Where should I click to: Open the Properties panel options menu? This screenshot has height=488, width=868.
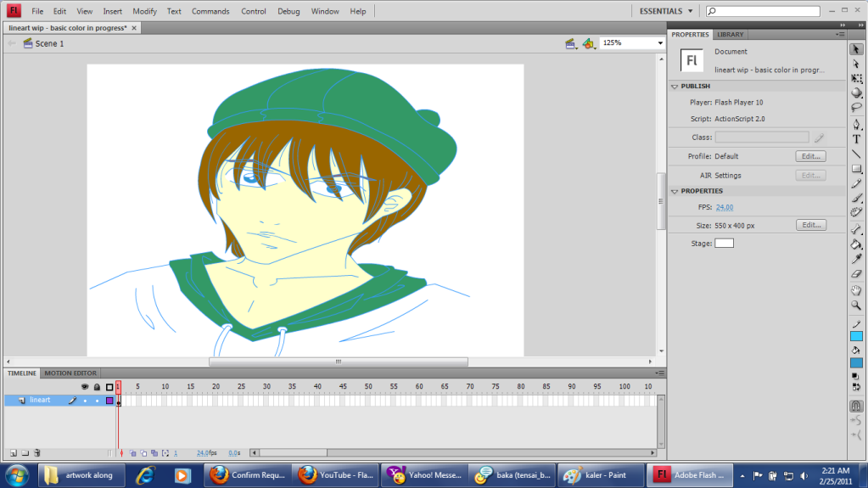point(840,34)
